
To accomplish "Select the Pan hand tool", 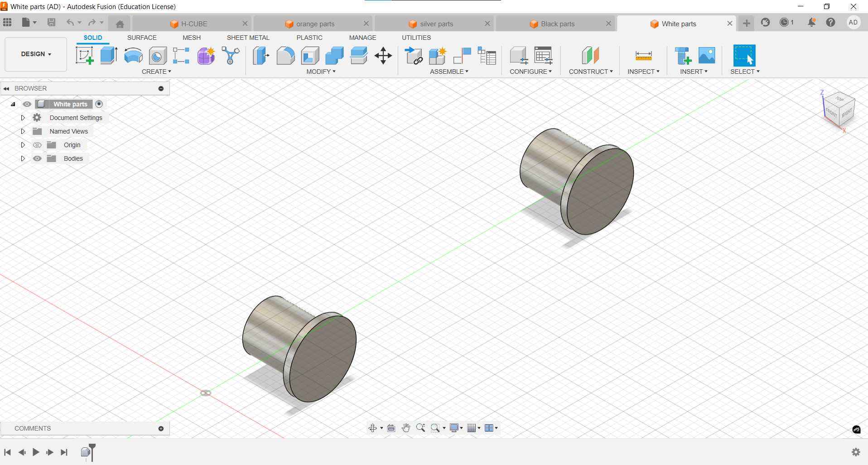I will [x=406, y=428].
